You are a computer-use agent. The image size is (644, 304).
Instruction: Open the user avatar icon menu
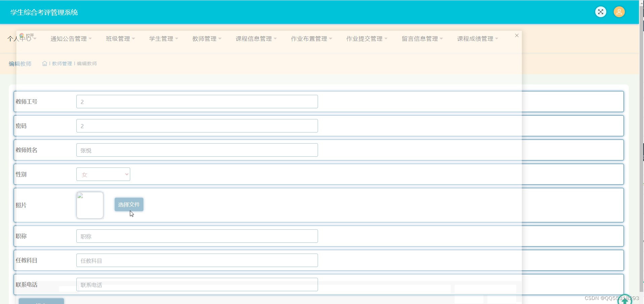click(619, 12)
